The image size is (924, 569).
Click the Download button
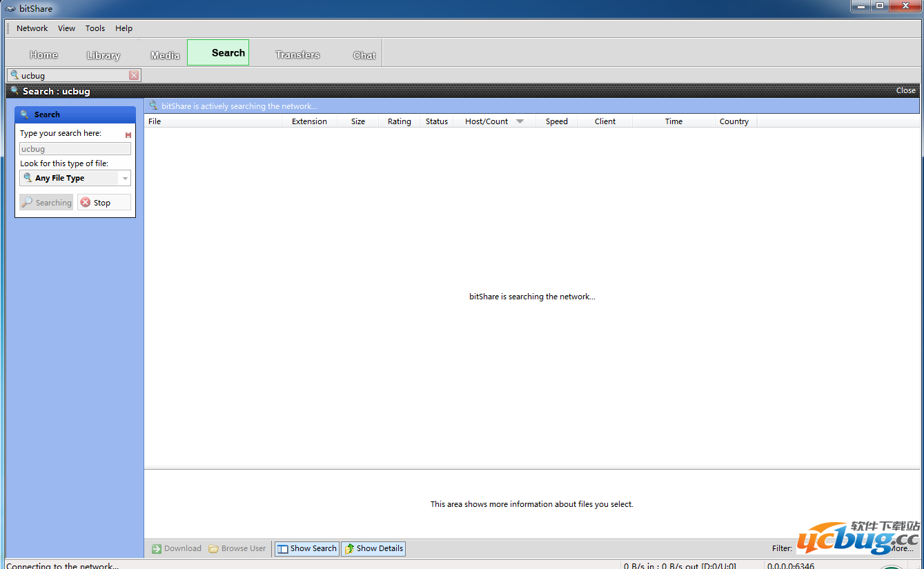177,548
